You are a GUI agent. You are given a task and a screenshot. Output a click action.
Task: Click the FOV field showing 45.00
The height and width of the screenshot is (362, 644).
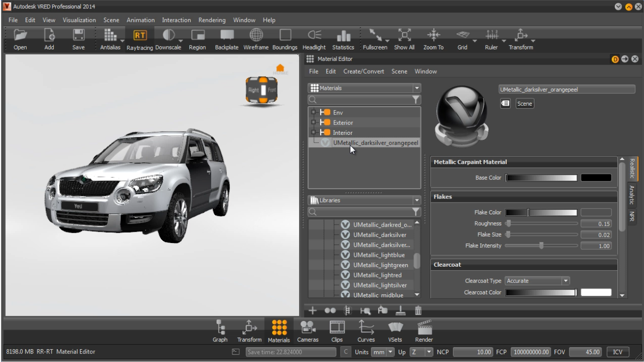coord(585,352)
